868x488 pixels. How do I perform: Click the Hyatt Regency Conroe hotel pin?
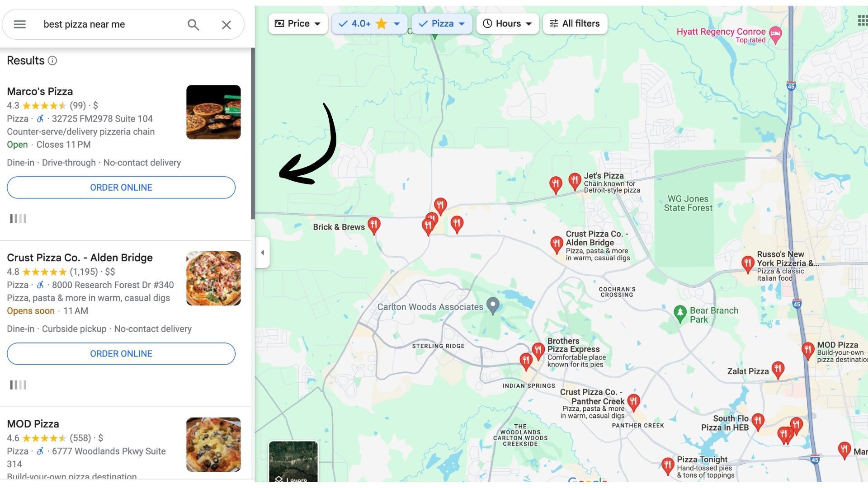point(775,35)
